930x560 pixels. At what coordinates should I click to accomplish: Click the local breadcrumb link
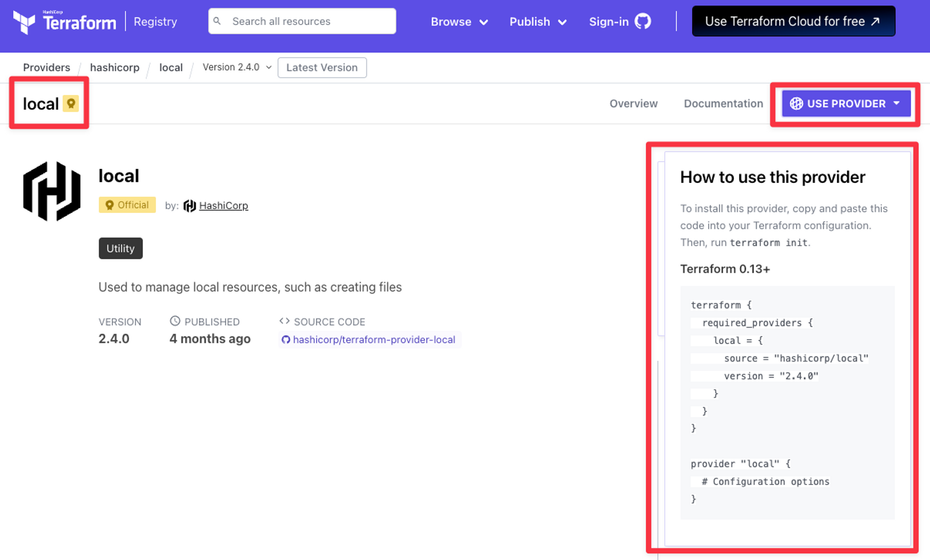[171, 67]
